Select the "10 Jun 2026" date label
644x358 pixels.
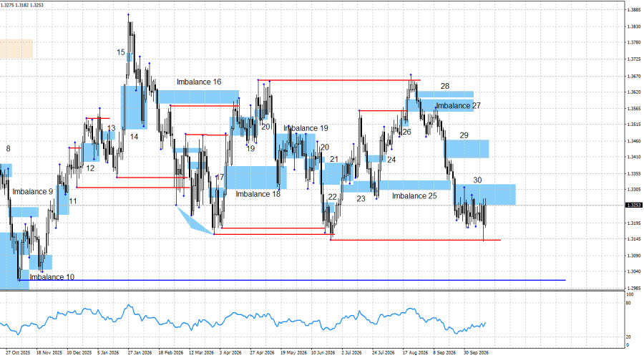(x=323, y=353)
